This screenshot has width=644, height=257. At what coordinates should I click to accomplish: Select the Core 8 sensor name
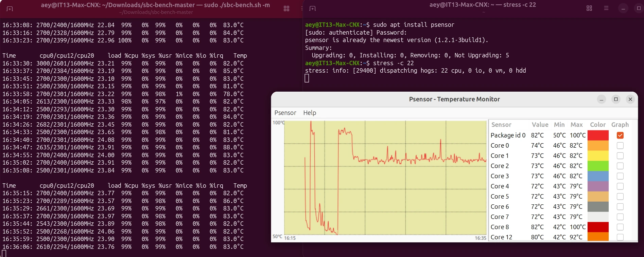(500, 227)
